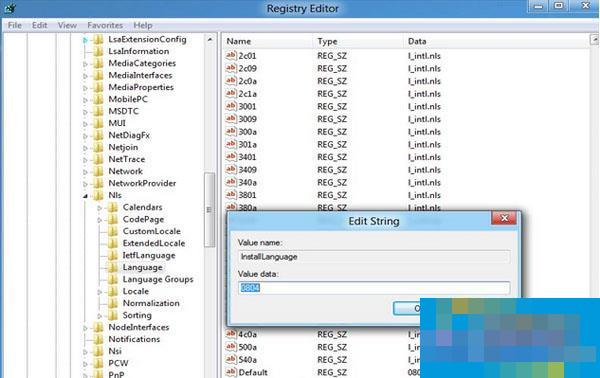Screen dimensions: 600x378
Task: Select the Nsi key
Action: pyautogui.click(x=115, y=351)
